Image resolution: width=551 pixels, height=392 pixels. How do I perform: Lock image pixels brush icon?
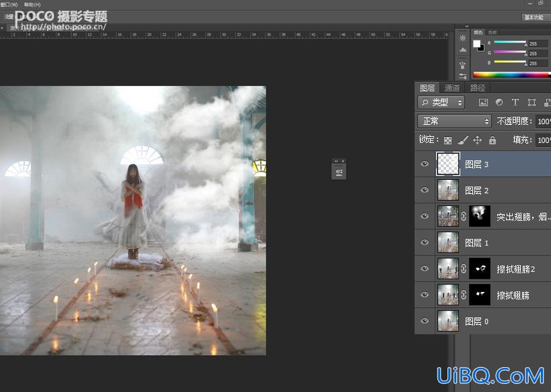click(463, 140)
